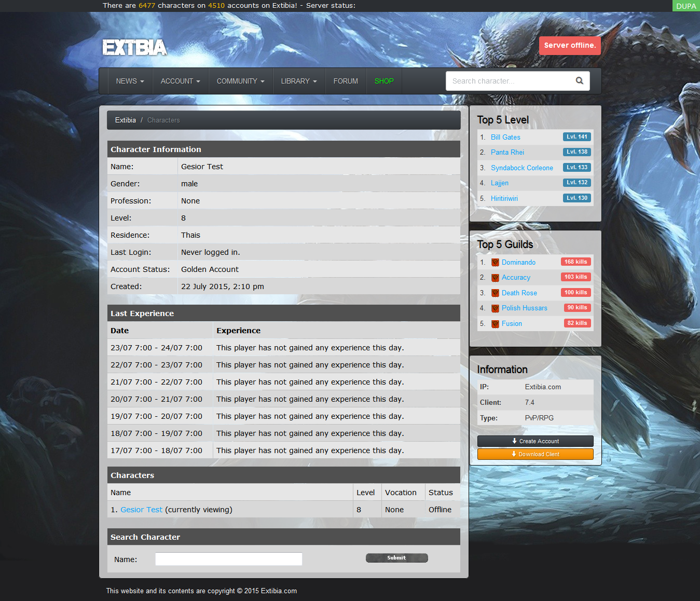Click the orange Download Client button
The height and width of the screenshot is (601, 700).
(536, 454)
